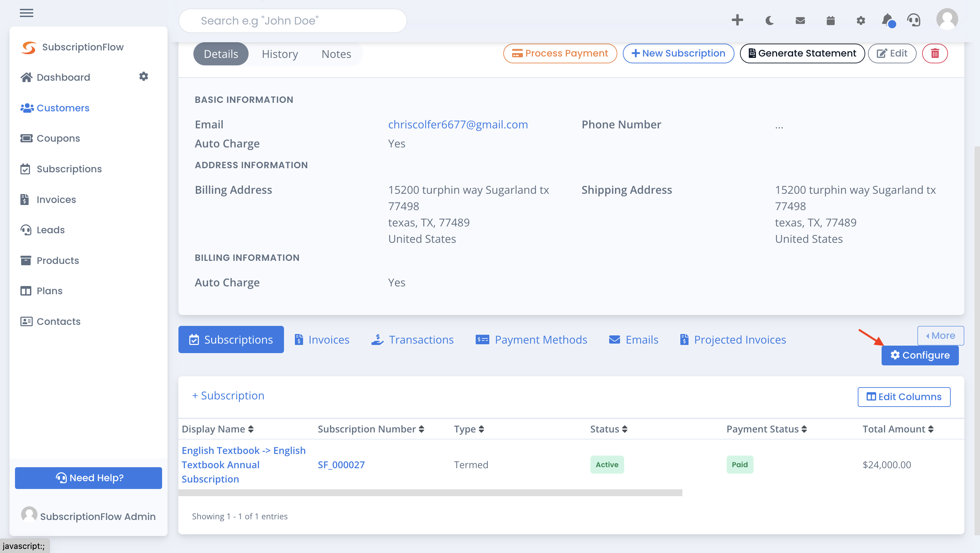Click the Edit customer button
Screen dimensions: 980x553
(892, 53)
